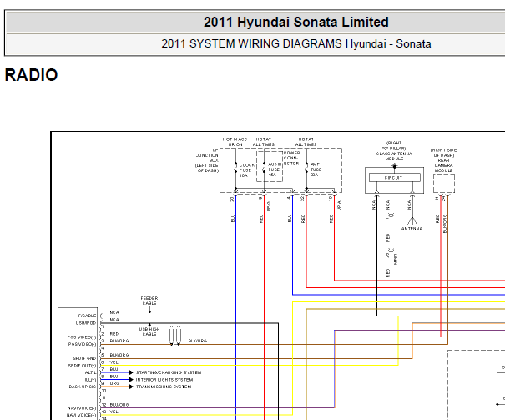
Task: Click 'TRANSMISSIONS SYSTEM' reference text
Action: pyautogui.click(x=164, y=387)
